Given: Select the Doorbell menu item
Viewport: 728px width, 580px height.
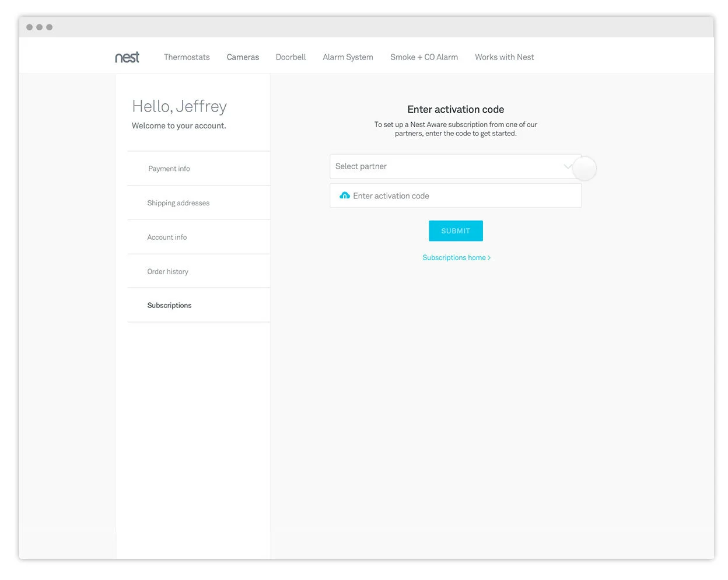Looking at the screenshot, I should (x=290, y=57).
